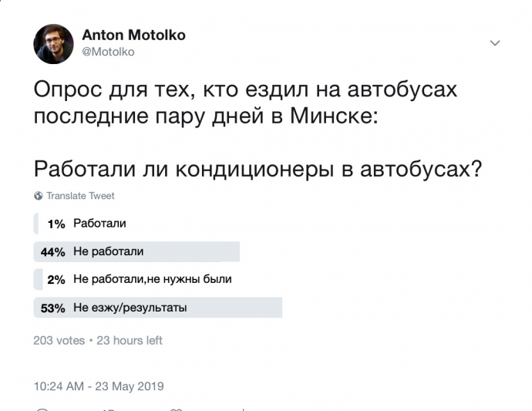This screenshot has width=532, height=411.
Task: Open the 10:24 AM - 23 May 2019 timestamp
Action: click(99, 386)
